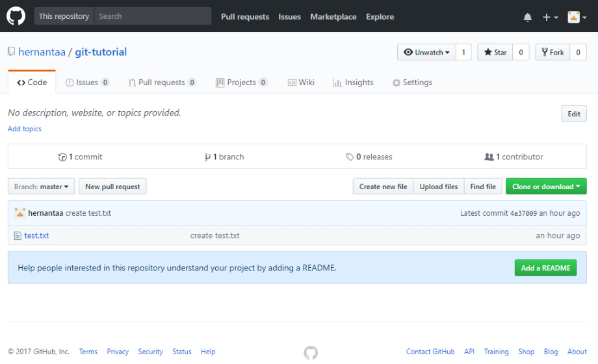Open the Branch: master dropdown
This screenshot has height=364, width=598.
tap(41, 187)
